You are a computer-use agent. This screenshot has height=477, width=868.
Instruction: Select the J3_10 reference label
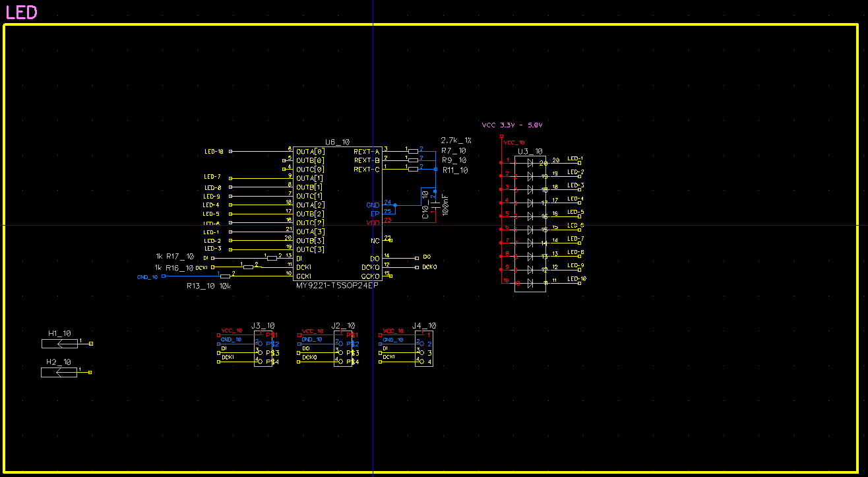[263, 326]
